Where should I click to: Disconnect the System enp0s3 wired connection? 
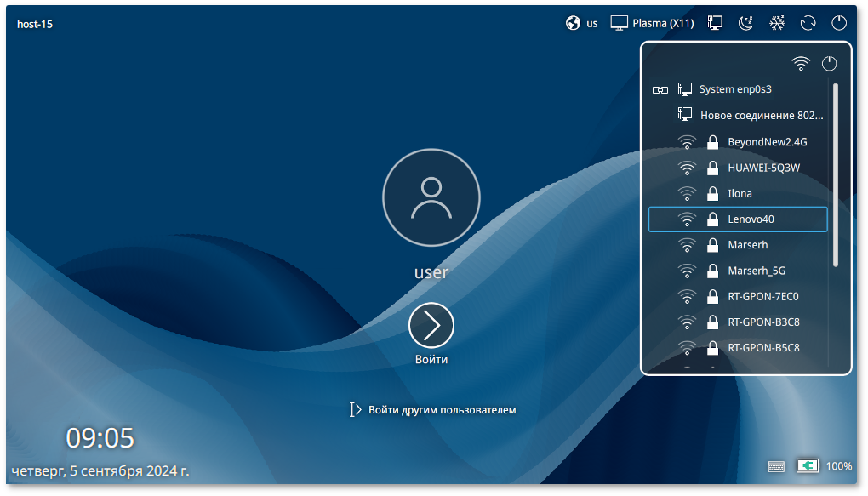coord(660,89)
